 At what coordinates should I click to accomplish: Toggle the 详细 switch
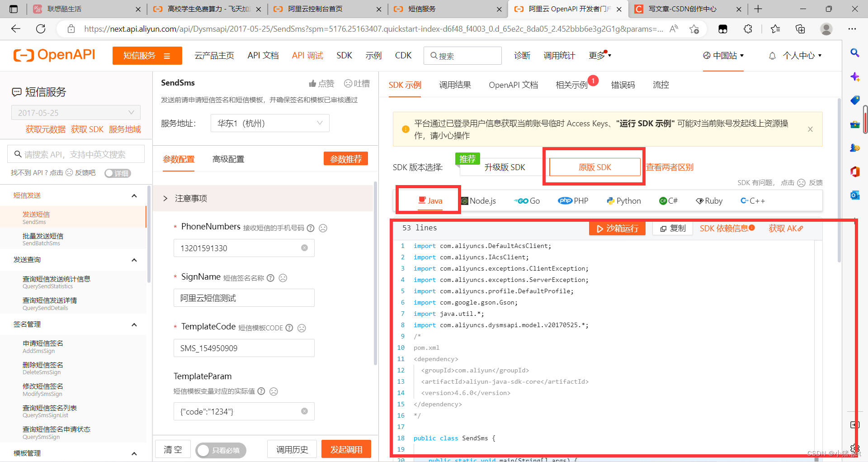click(118, 173)
